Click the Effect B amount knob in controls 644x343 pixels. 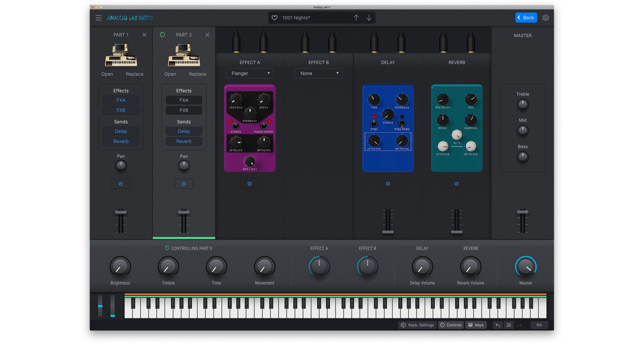point(368,267)
